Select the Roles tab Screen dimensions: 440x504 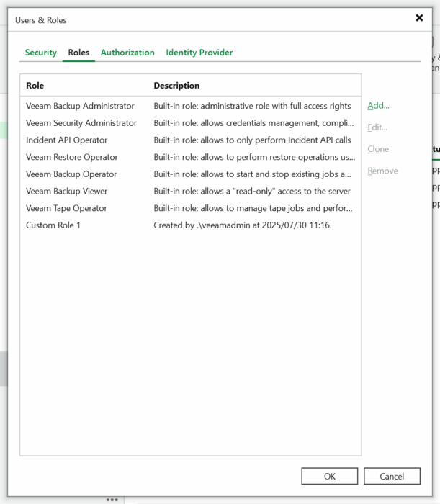coord(78,53)
